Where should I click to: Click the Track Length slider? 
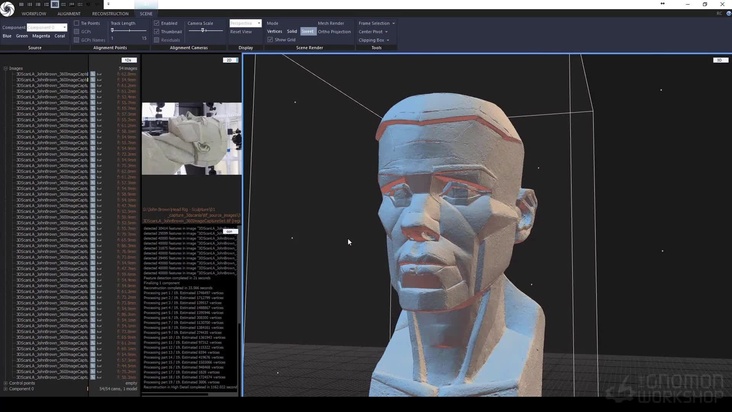(x=129, y=30)
